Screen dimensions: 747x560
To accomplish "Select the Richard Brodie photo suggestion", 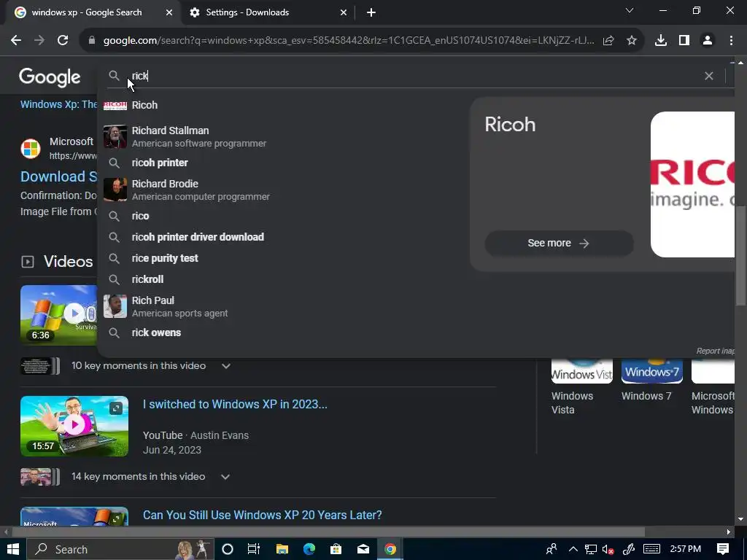I will (115, 190).
